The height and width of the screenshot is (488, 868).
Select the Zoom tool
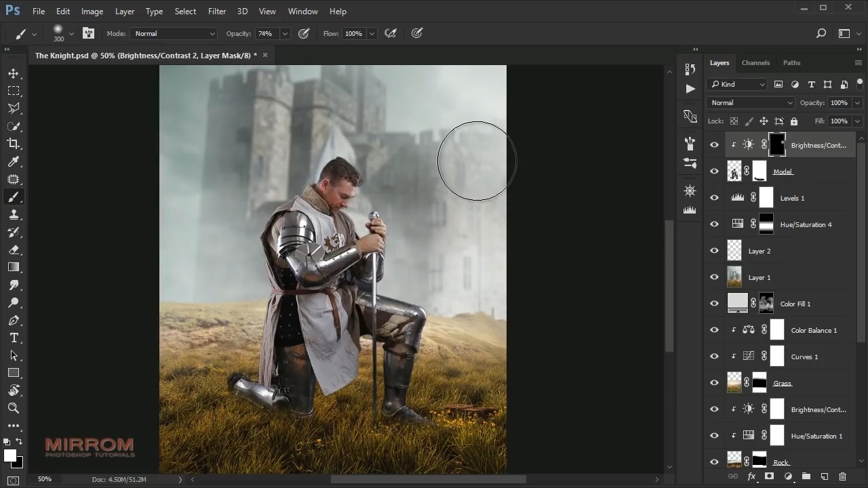tap(14, 408)
